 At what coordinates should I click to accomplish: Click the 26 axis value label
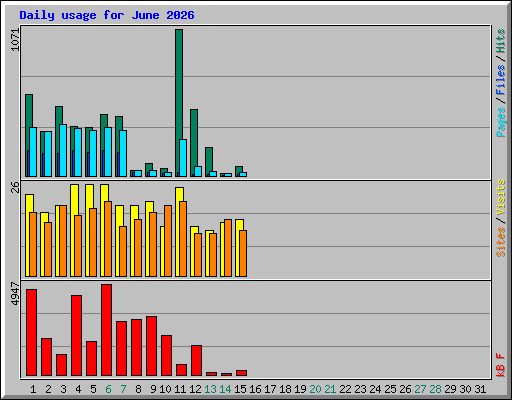click(15, 187)
